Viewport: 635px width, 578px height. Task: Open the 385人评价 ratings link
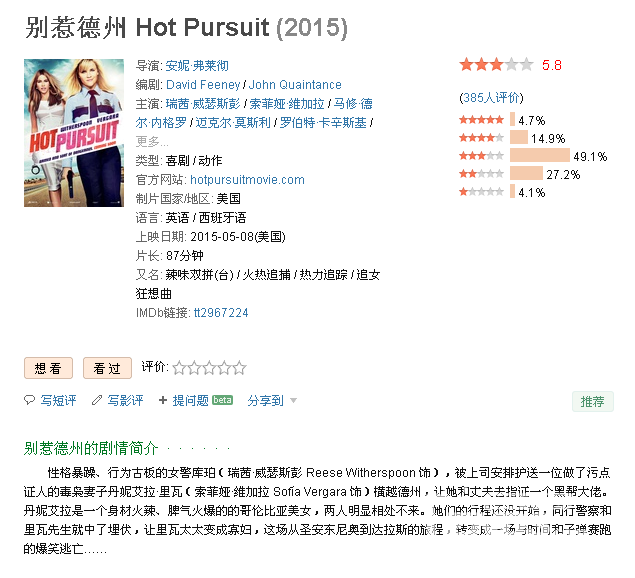pyautogui.click(x=490, y=98)
